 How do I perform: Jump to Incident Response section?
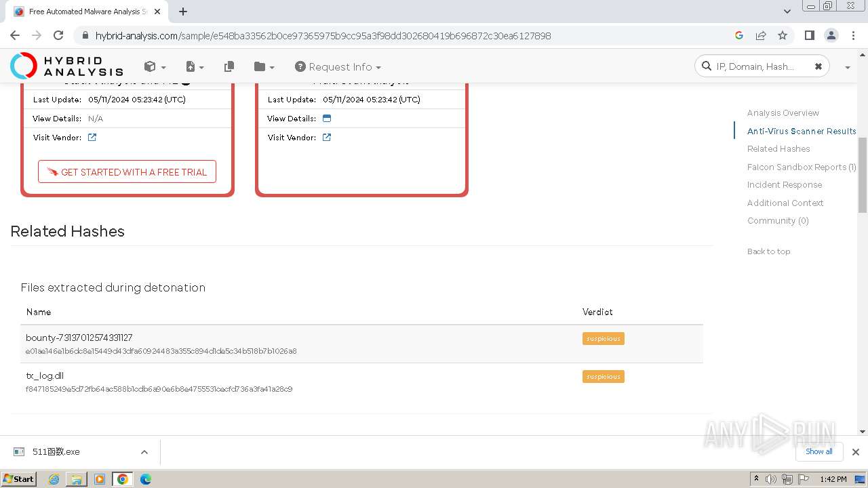tap(785, 184)
